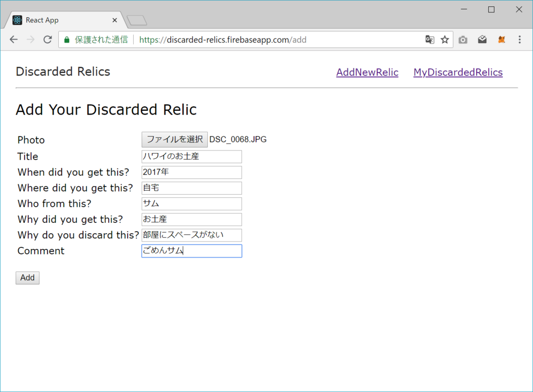Screen dimensions: 533x392
Task: Focus the 'Who from this?' input field
Action: tap(192, 204)
